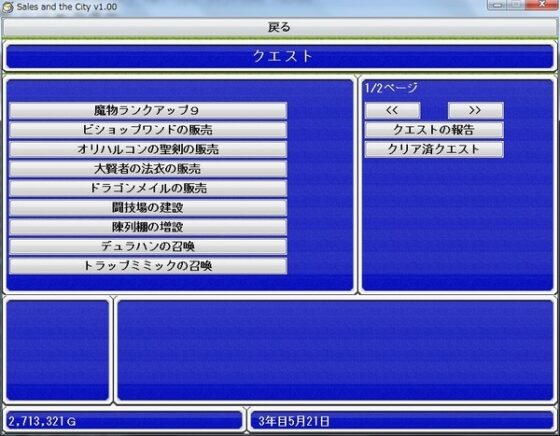Click the 1/2ページ page indicator
Screen dimensions: 560x436
click(x=391, y=88)
